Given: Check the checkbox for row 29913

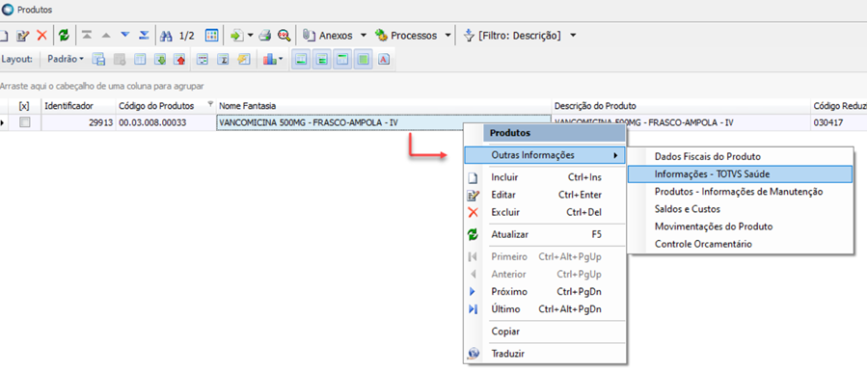Looking at the screenshot, I should pyautogui.click(x=24, y=123).
